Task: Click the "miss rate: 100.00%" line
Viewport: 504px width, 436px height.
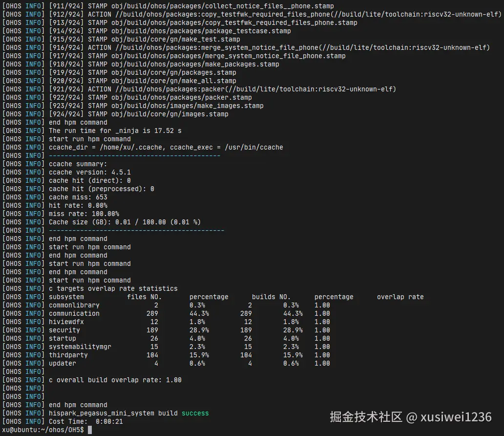Action: (x=84, y=214)
